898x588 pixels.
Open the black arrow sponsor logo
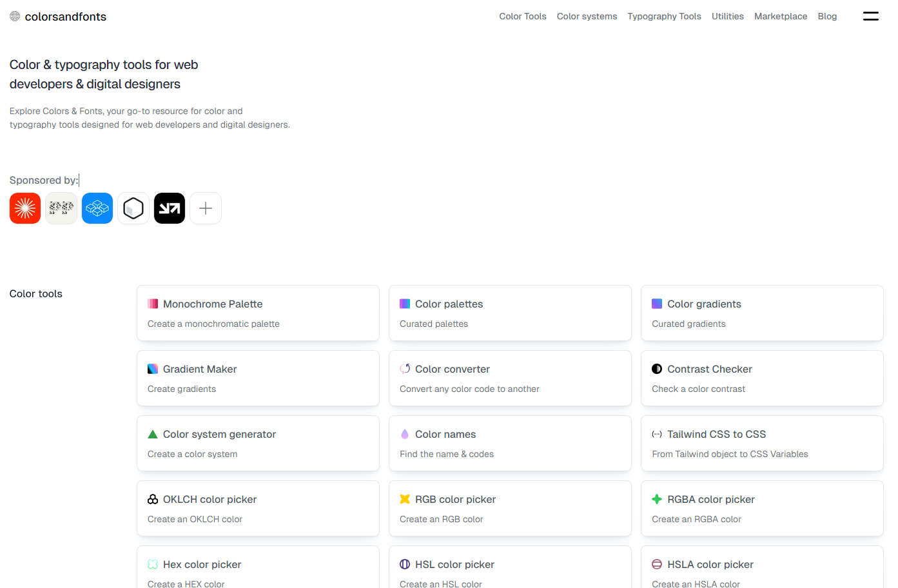coord(170,208)
